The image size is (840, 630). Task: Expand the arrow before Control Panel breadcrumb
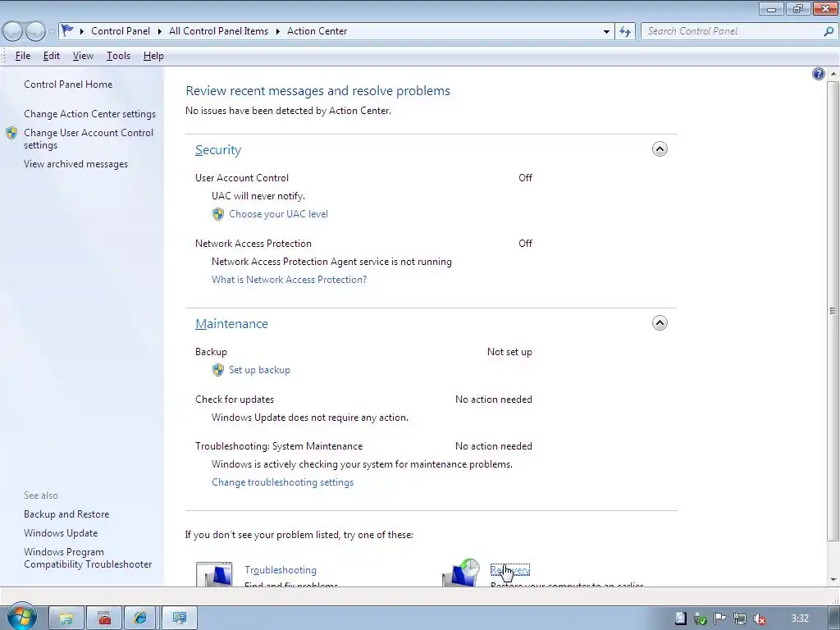(x=82, y=32)
